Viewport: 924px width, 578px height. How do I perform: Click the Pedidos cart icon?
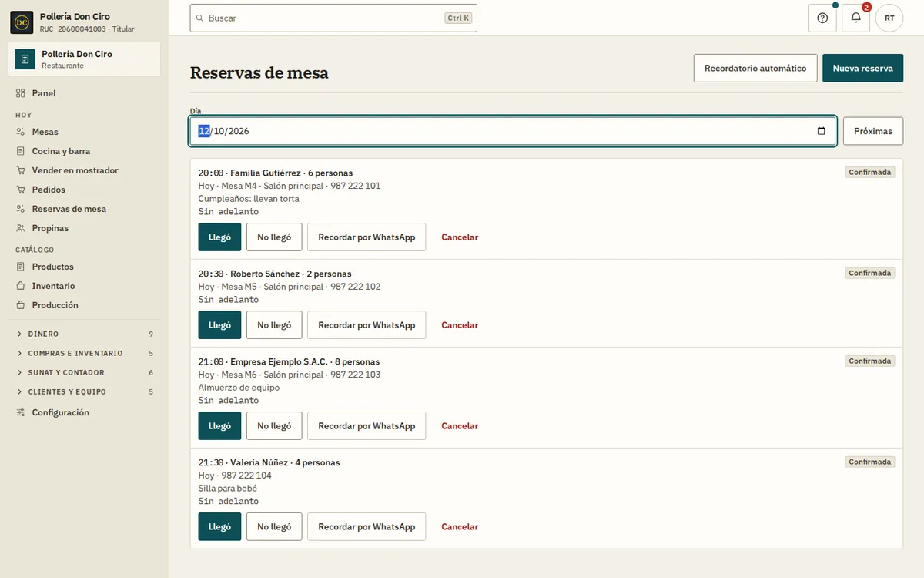(x=21, y=190)
